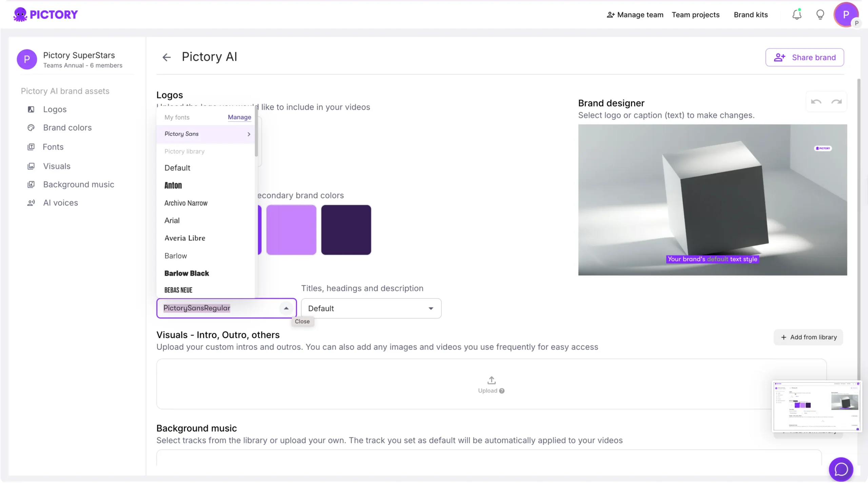Click the Share brand button
Image resolution: width=868 pixels, height=485 pixels.
click(804, 57)
